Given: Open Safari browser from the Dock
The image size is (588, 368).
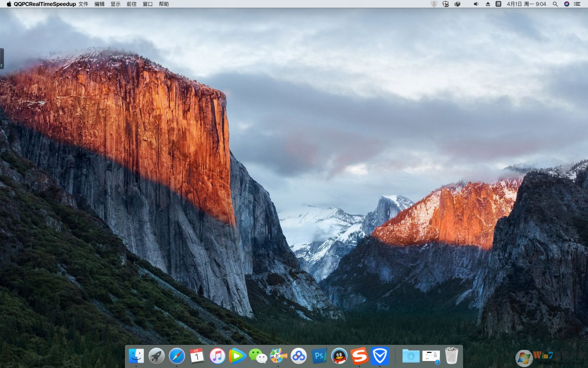Looking at the screenshot, I should (x=177, y=356).
